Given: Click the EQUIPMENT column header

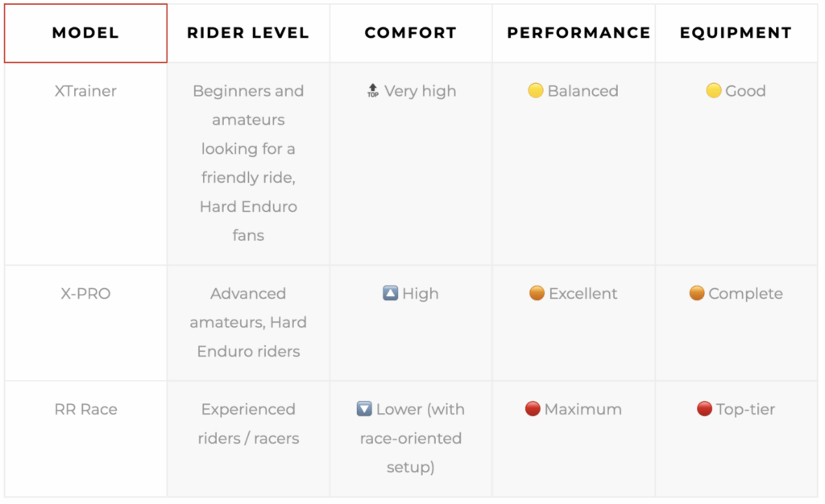Looking at the screenshot, I should (x=736, y=33).
